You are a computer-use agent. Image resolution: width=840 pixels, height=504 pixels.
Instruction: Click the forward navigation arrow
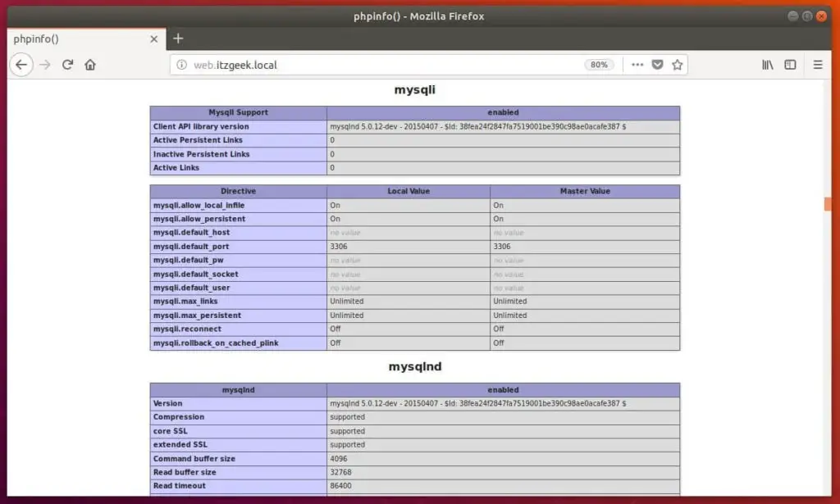tap(45, 65)
